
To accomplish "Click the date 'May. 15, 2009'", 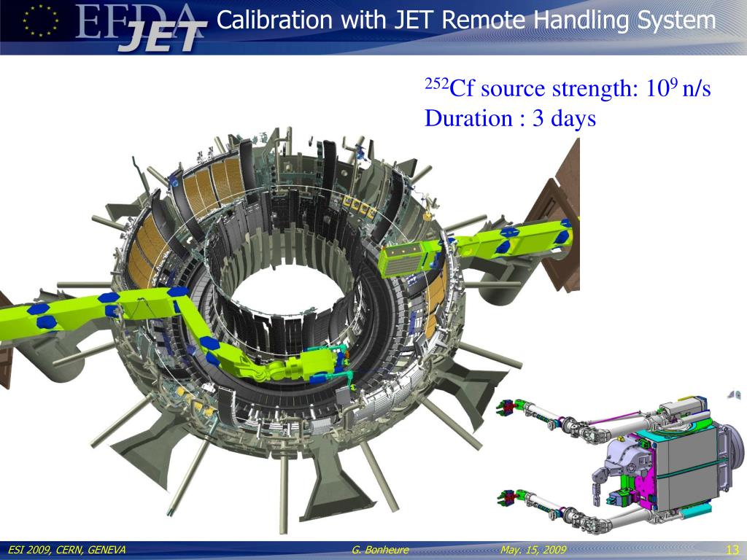I will [533, 550].
